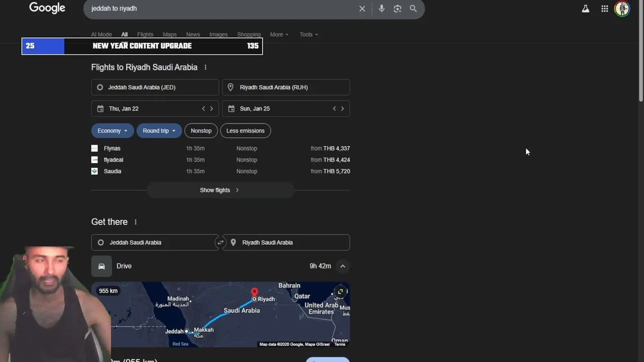644x362 pixels.
Task: Switch to AI Mode tab
Action: click(102, 35)
